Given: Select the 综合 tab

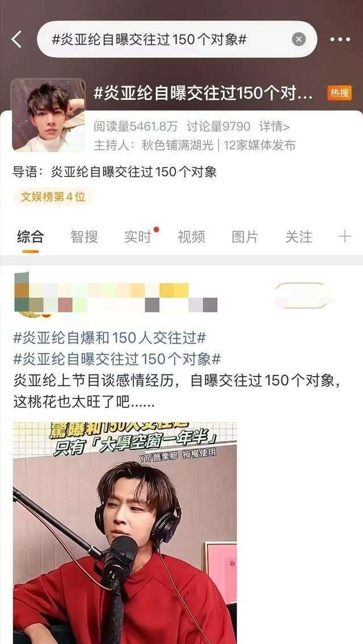Looking at the screenshot, I should point(31,237).
